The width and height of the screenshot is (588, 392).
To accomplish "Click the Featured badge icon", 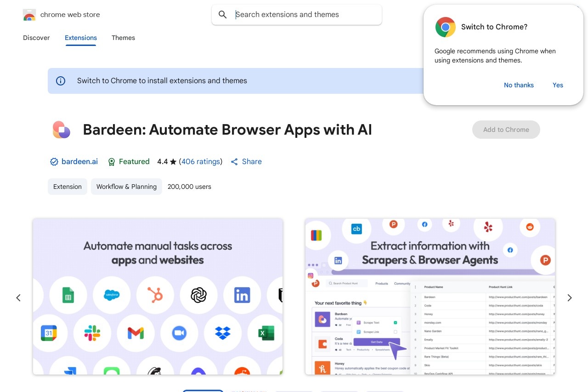I will click(x=112, y=162).
